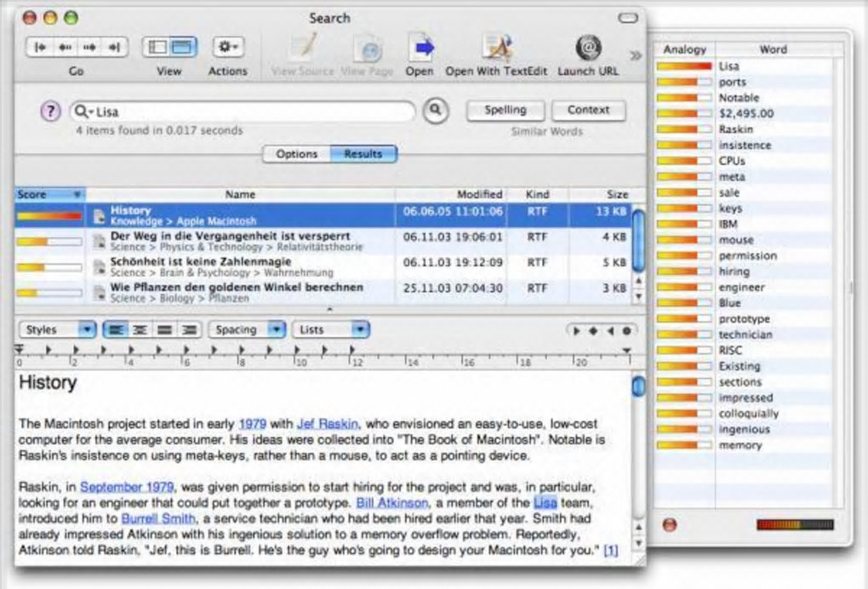
Task: Switch to sidebar view layout
Action: [157, 48]
